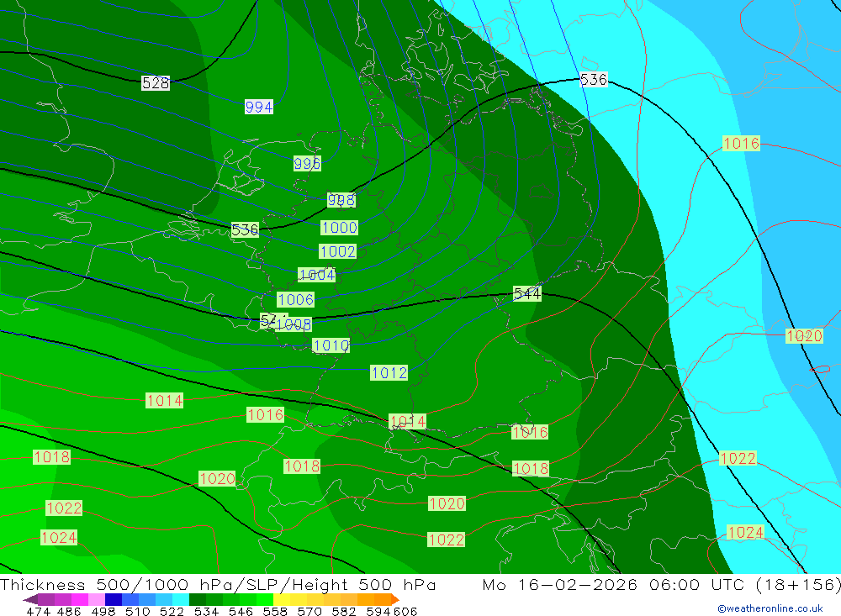Click the 1014 label beside the red 1016 label
The width and height of the screenshot is (841, 616).
pyautogui.click(x=165, y=401)
